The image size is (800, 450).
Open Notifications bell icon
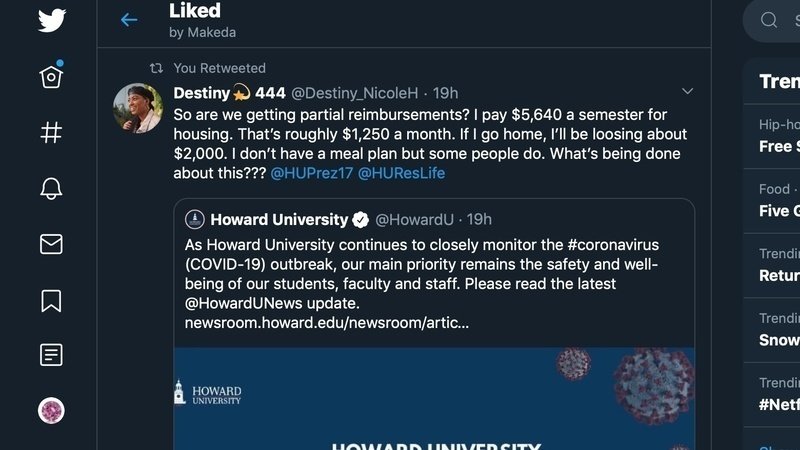[x=52, y=188]
